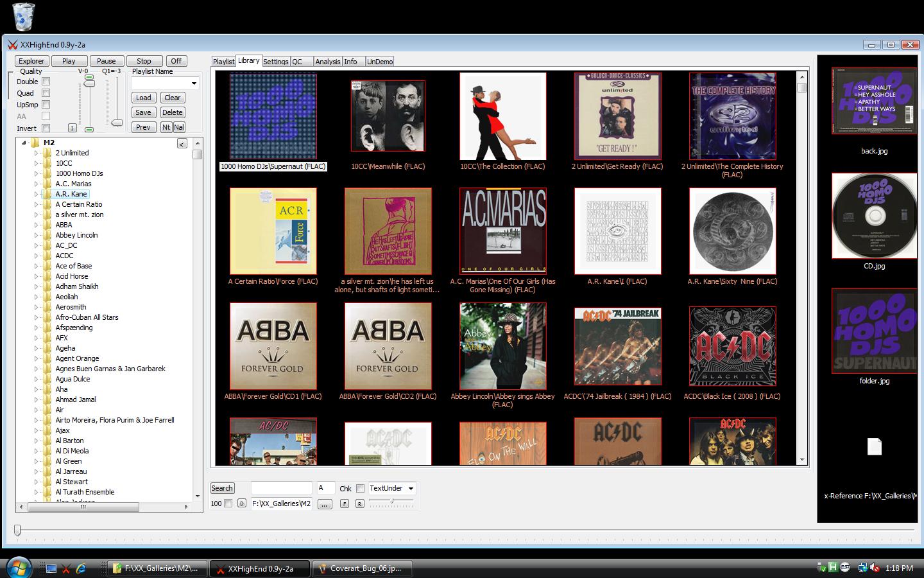Open the Recycle Bin desktop icon
The height and width of the screenshot is (578, 924).
pyautogui.click(x=23, y=16)
